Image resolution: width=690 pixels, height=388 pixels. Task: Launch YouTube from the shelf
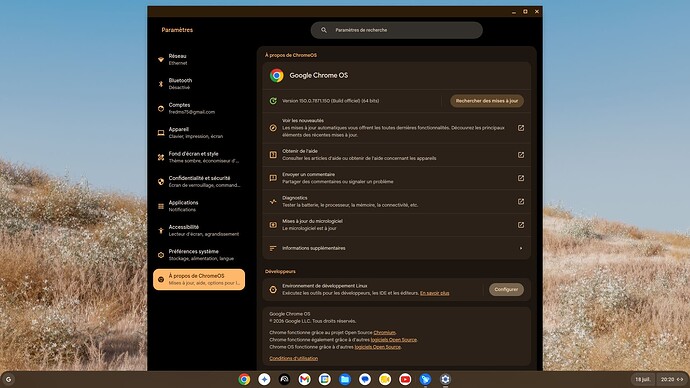tap(405, 379)
